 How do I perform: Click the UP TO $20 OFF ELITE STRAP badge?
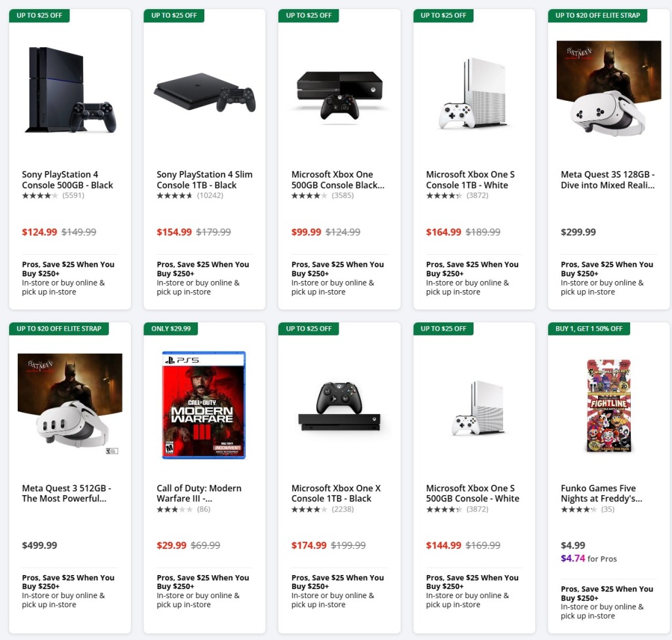[x=597, y=15]
